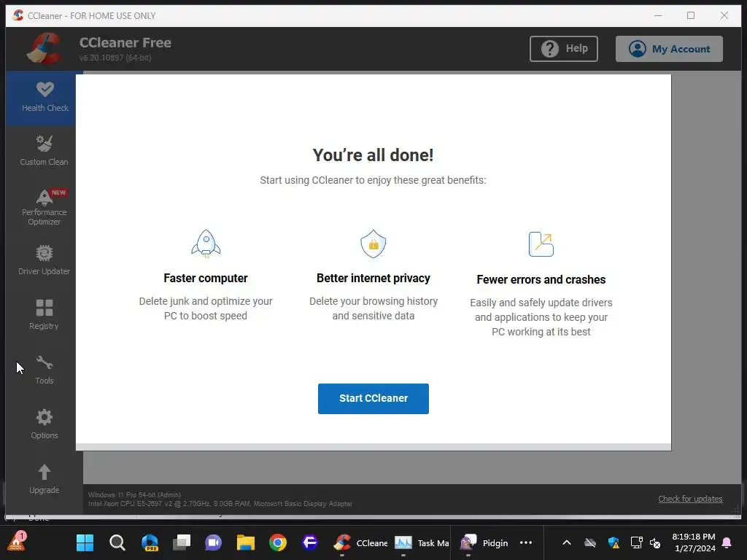This screenshot has width=747, height=560.
Task: Open My Account
Action: (669, 49)
